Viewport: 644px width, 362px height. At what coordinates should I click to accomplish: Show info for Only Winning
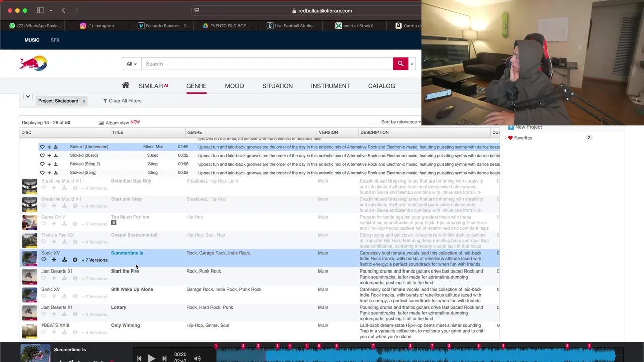click(x=75, y=332)
